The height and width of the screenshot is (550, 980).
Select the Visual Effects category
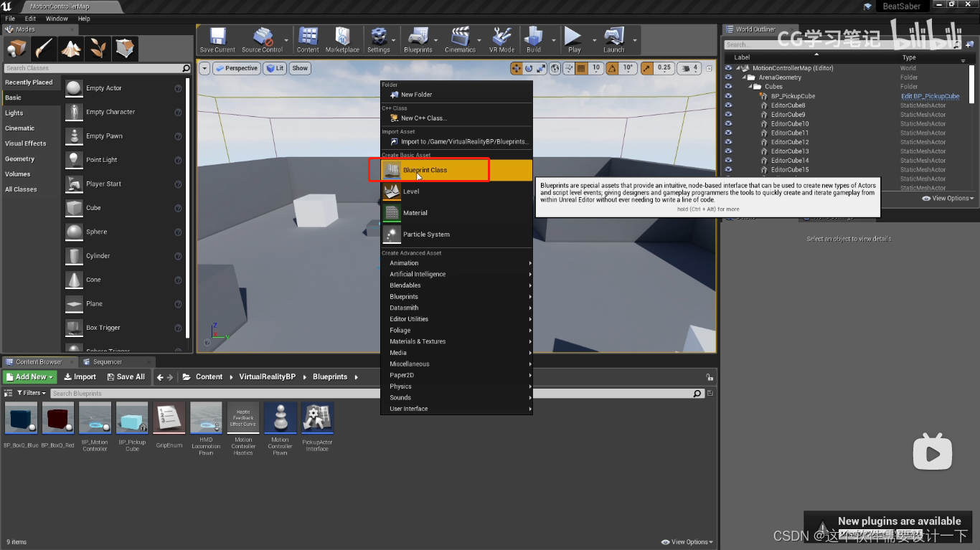(31, 143)
